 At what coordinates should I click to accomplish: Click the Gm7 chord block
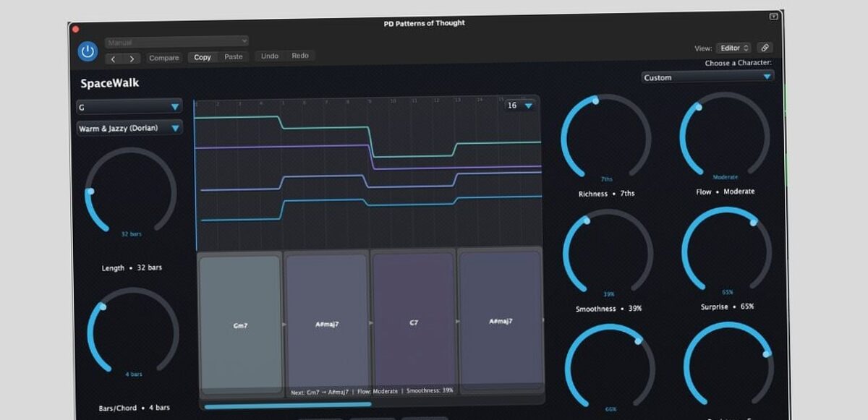(x=240, y=325)
